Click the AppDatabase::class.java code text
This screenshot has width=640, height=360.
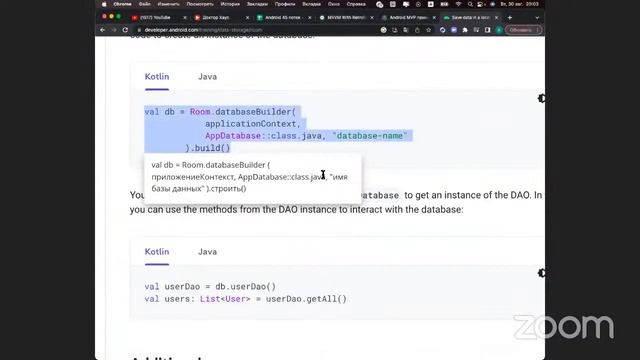tap(263, 136)
